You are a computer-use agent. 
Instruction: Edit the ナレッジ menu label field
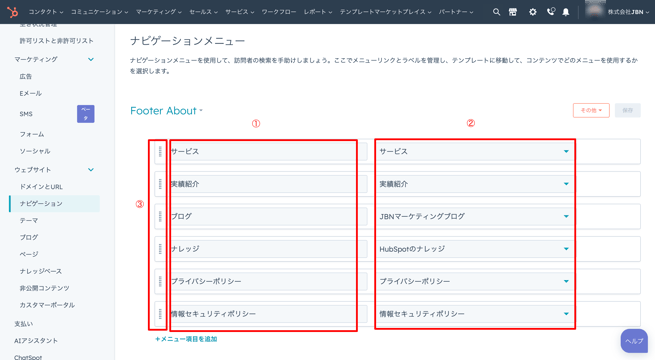click(267, 249)
